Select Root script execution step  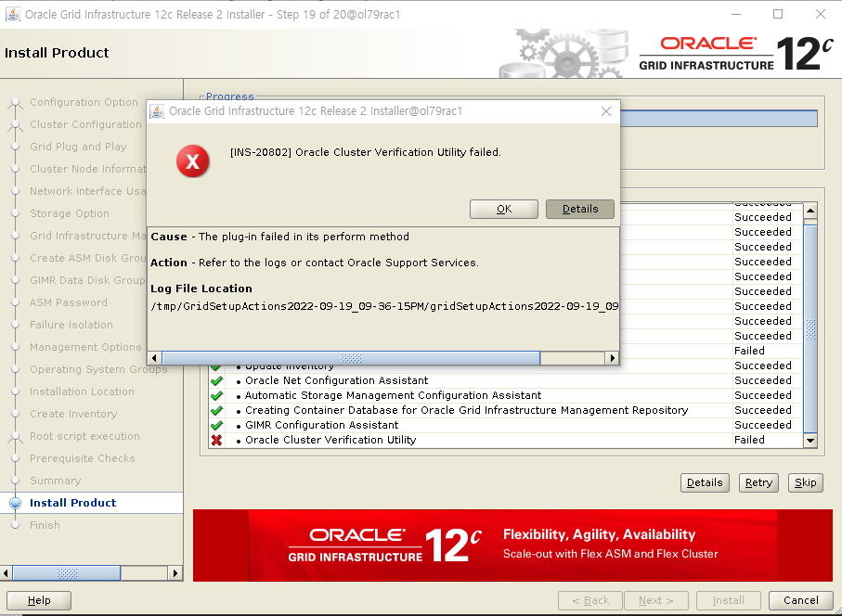[84, 436]
